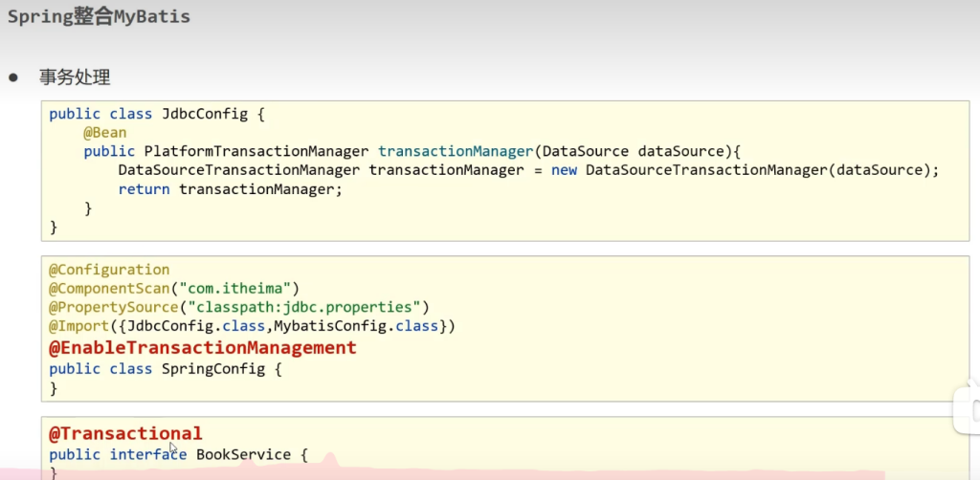Click the 'return transactionManager;' statement
Viewport: 980px width, 480px height.
(230, 189)
